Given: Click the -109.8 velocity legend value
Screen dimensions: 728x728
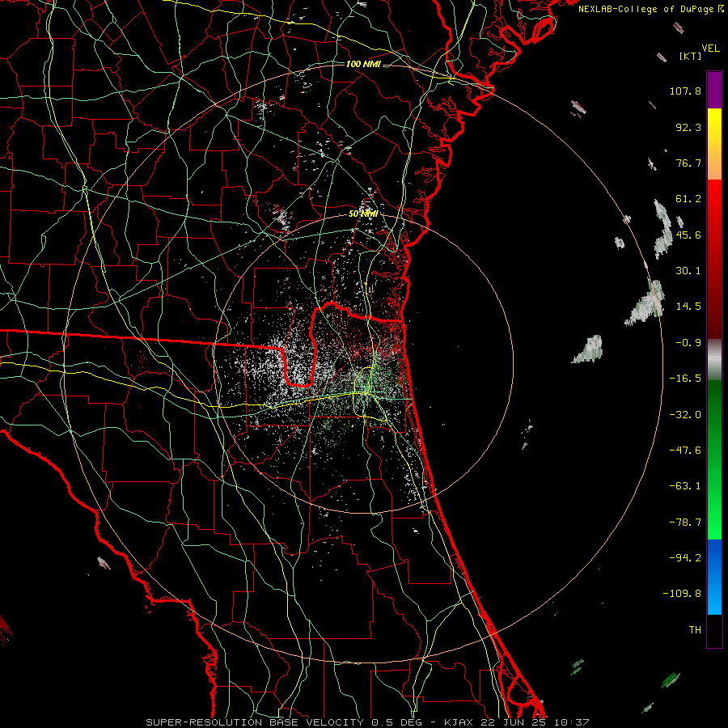Looking at the screenshot, I should (x=682, y=594).
